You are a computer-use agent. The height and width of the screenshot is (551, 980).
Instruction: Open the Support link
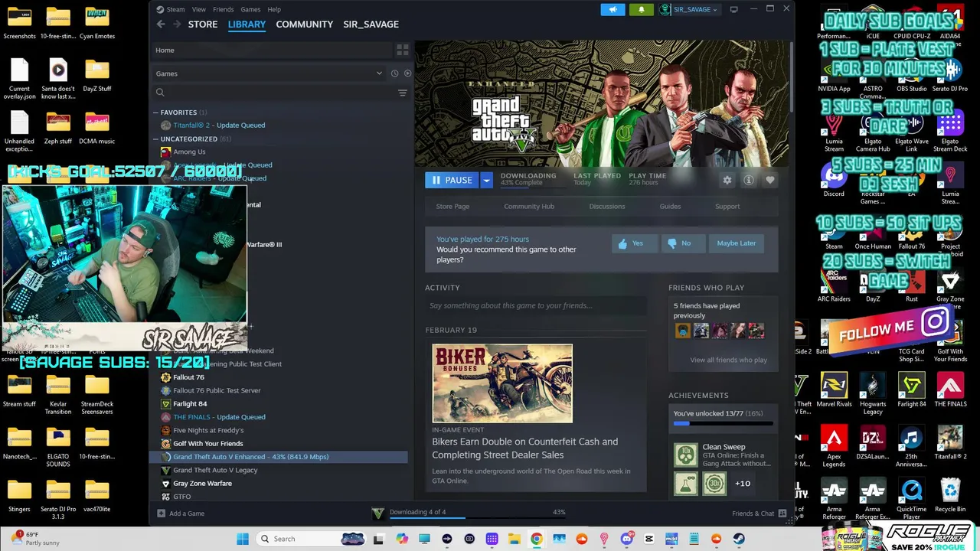coord(727,207)
